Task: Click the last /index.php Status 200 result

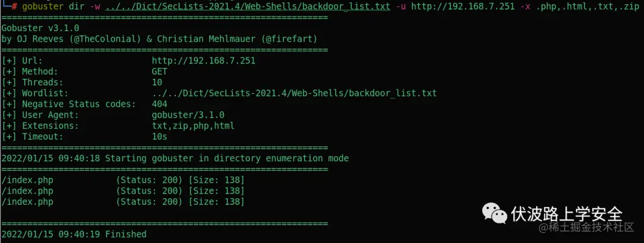Action: click(x=123, y=202)
